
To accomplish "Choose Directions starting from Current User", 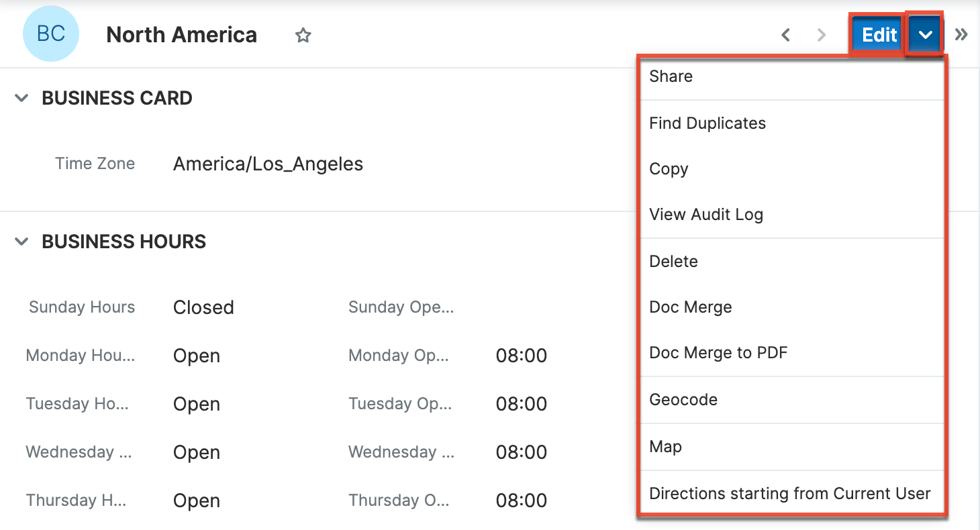I will (x=789, y=494).
